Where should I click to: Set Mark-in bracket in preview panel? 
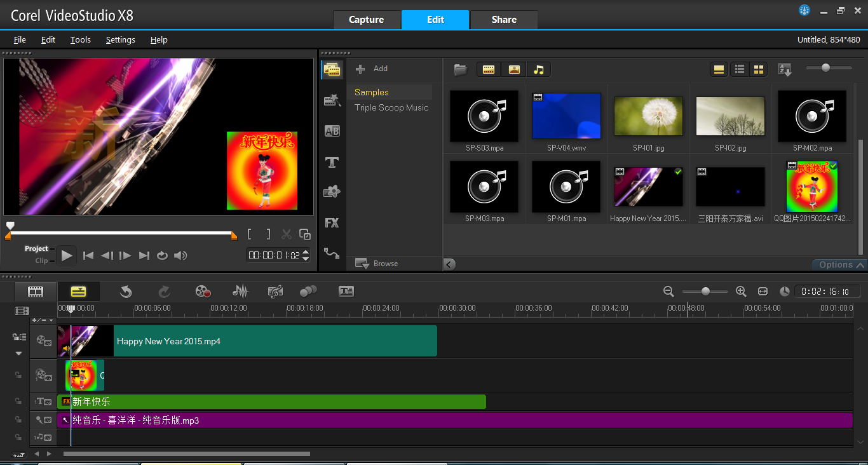click(x=250, y=234)
